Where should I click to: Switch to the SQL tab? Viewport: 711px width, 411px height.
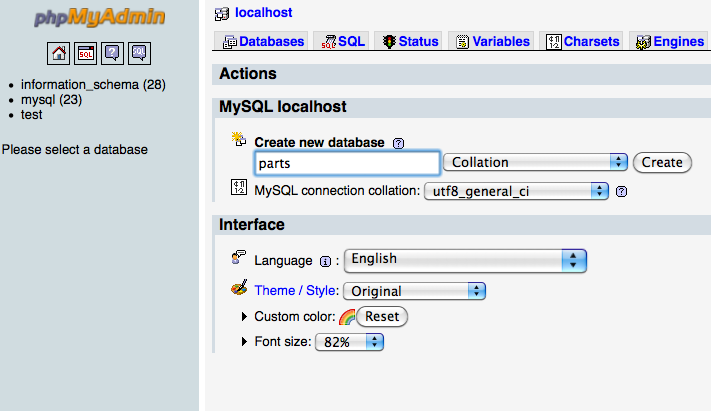pos(342,41)
